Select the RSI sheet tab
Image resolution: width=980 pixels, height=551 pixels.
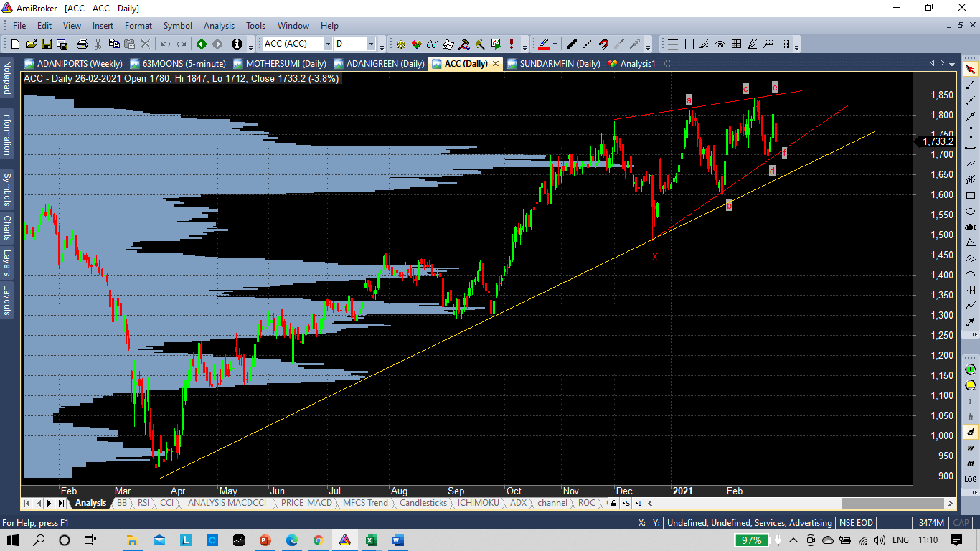tap(143, 503)
